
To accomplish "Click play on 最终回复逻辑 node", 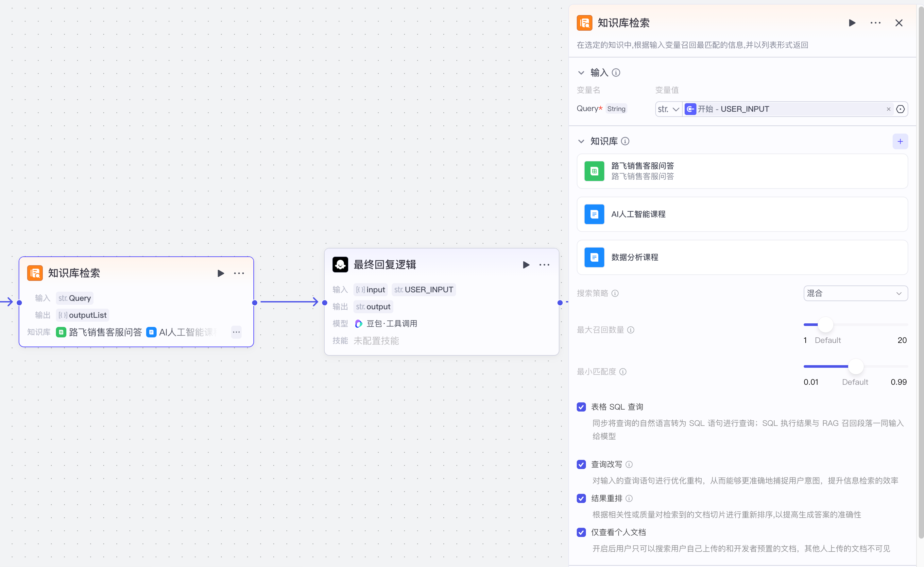I will pyautogui.click(x=526, y=265).
